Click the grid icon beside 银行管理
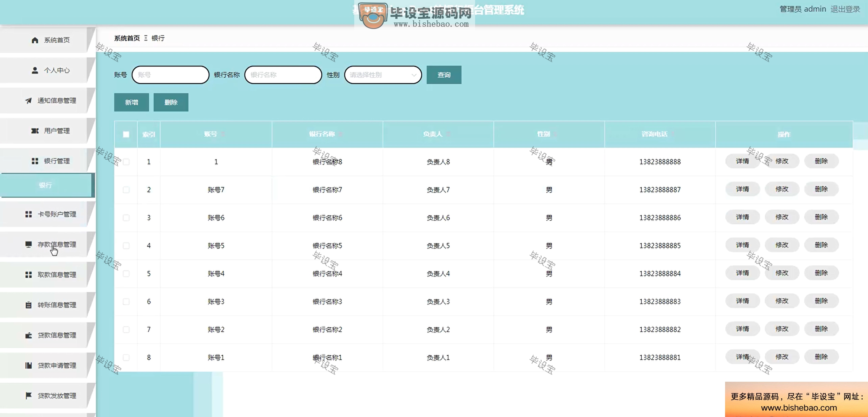The height and width of the screenshot is (417, 868). click(35, 161)
